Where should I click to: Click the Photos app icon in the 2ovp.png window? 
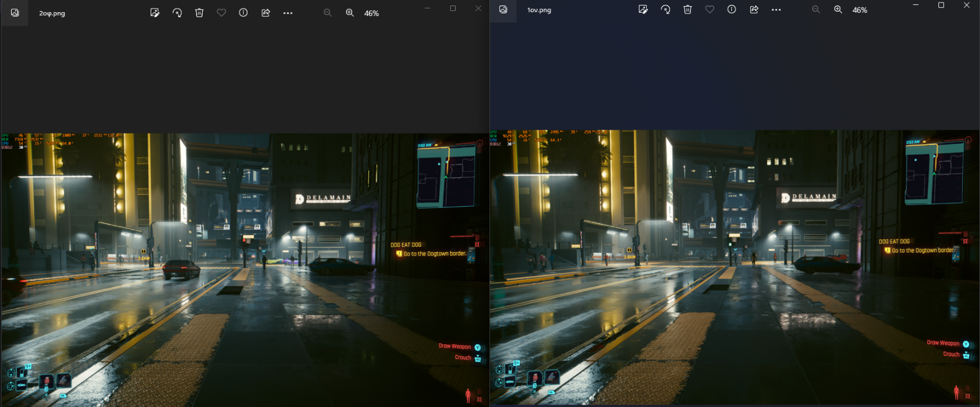(15, 13)
